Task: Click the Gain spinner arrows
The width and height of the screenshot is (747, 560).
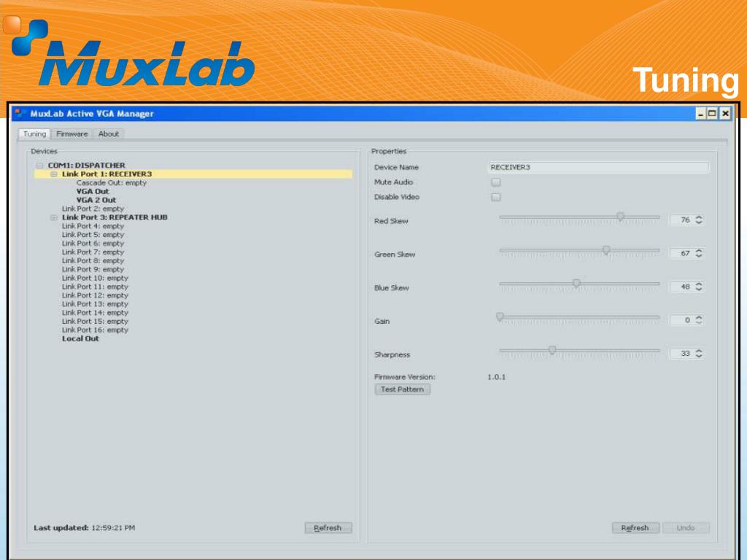Action: 699,320
